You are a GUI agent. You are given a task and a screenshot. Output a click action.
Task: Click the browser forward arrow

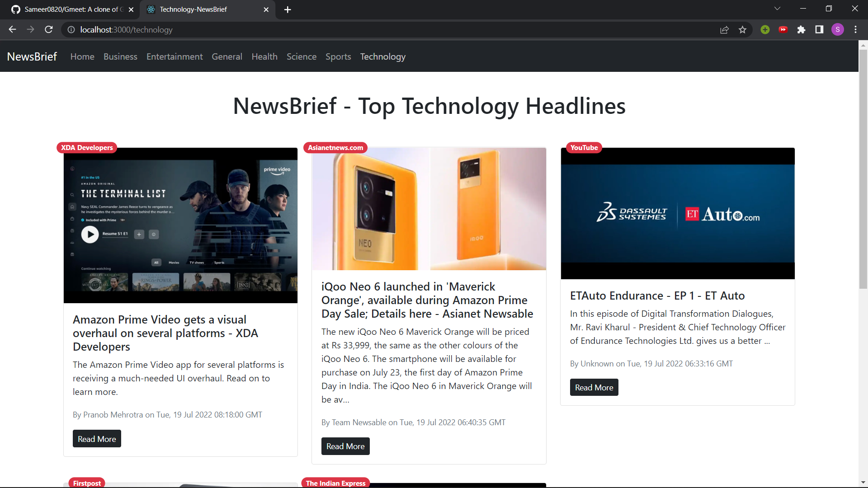(30, 30)
